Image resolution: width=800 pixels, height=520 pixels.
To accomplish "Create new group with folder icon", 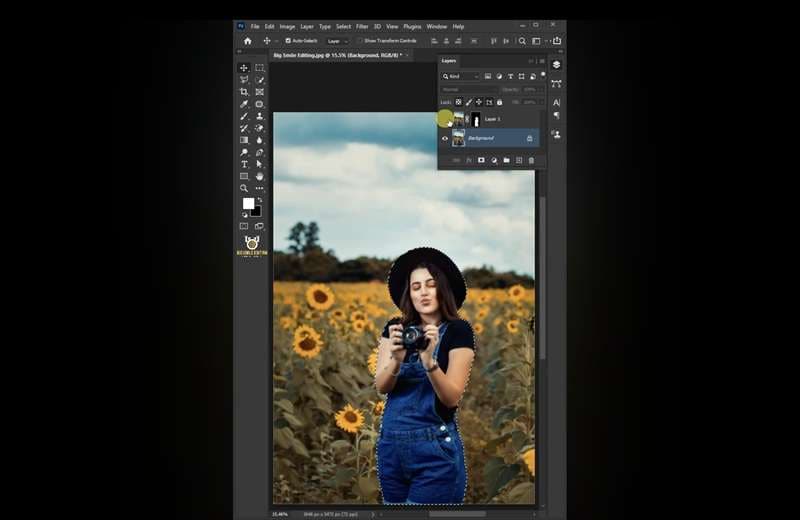I will point(506,160).
